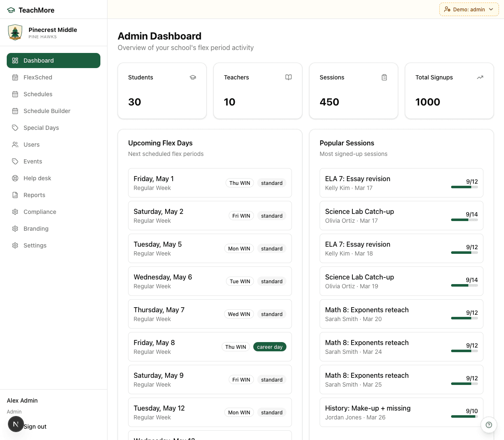This screenshot has height=440, width=504.
Task: Open Science Lab Catch-up Mar 17 session
Action: (x=402, y=216)
